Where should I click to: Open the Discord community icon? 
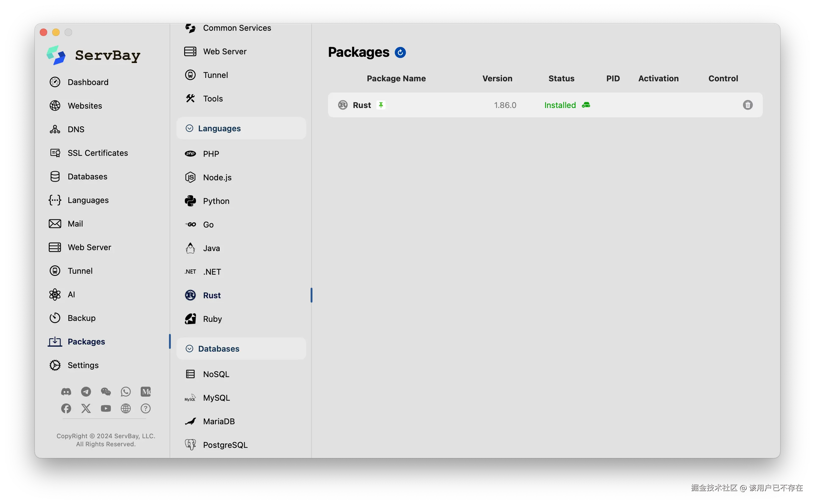tap(66, 392)
